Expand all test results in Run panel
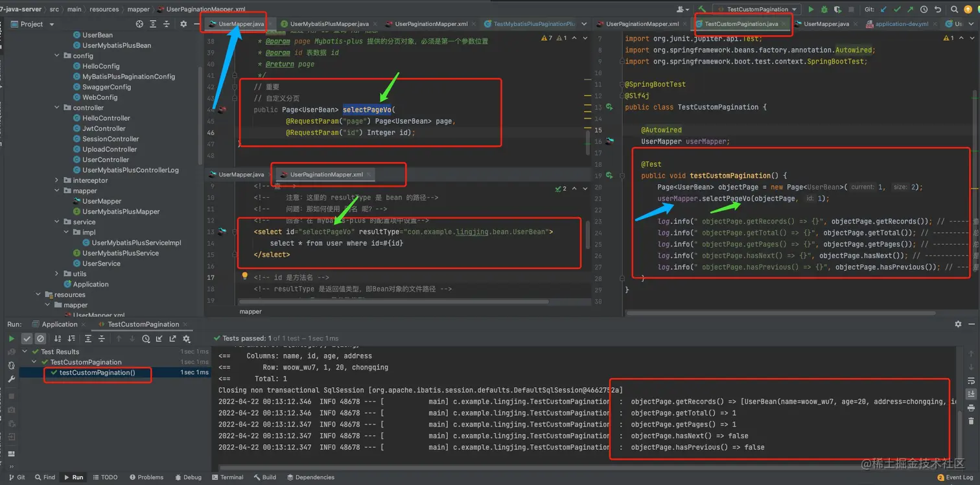The width and height of the screenshot is (980, 485). pos(88,338)
